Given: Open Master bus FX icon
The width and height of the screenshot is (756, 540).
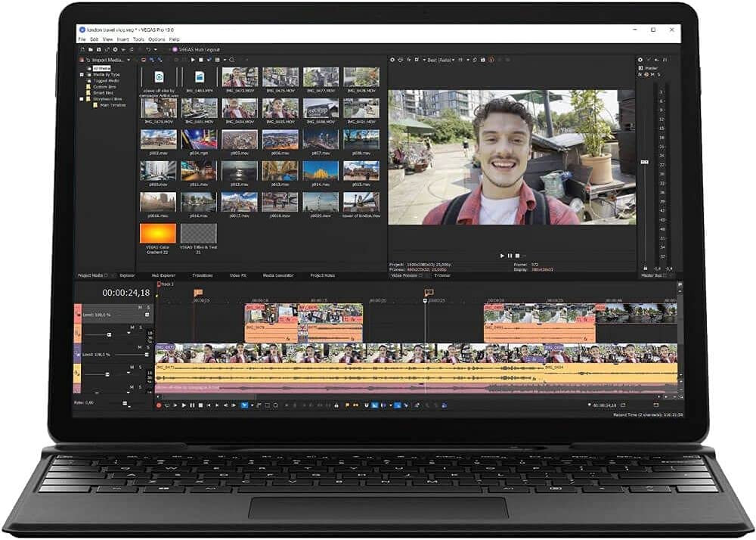Looking at the screenshot, I should [640, 75].
